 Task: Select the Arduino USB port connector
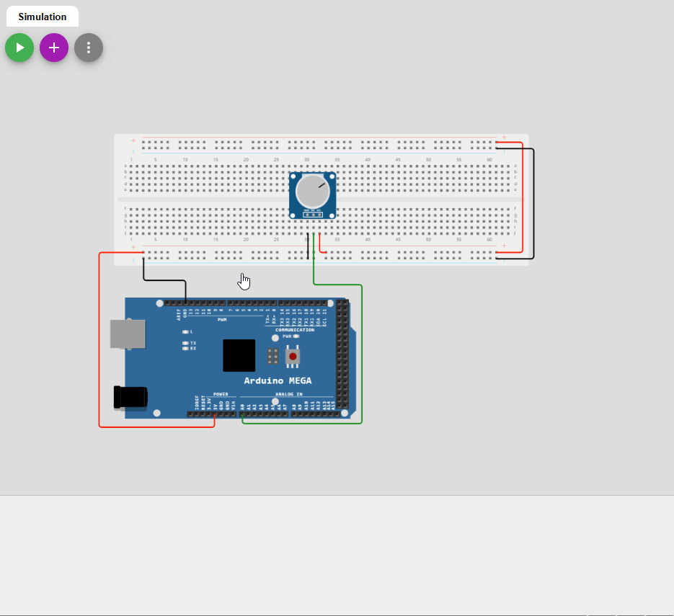point(127,334)
